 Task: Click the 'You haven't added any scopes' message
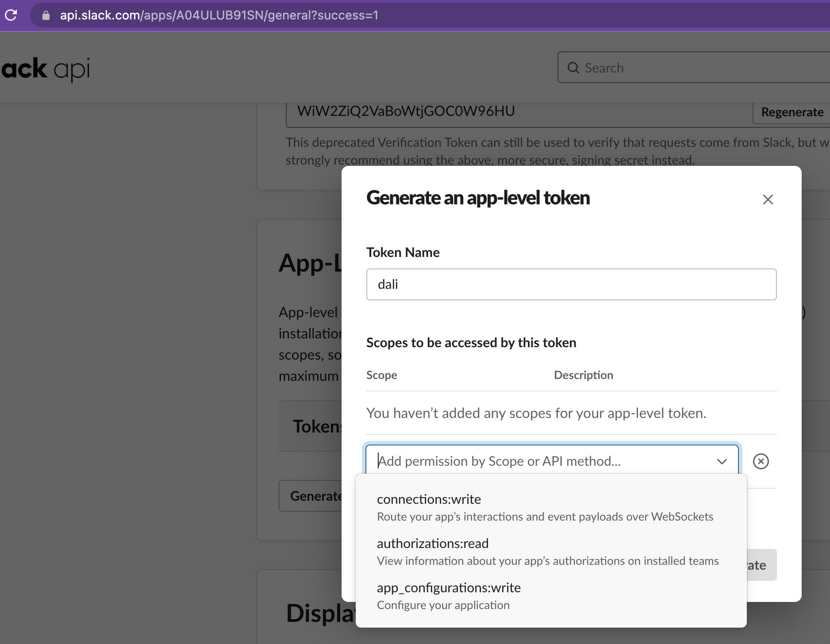536,413
